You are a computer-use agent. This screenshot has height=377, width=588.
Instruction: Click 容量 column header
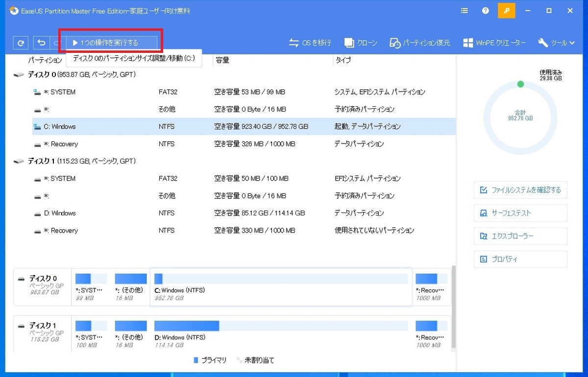[222, 60]
